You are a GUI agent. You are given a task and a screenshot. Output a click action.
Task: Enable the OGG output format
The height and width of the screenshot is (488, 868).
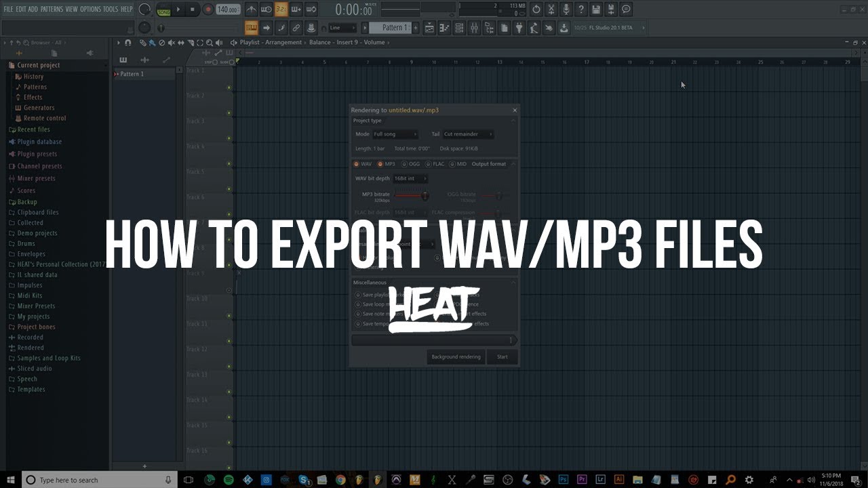411,164
